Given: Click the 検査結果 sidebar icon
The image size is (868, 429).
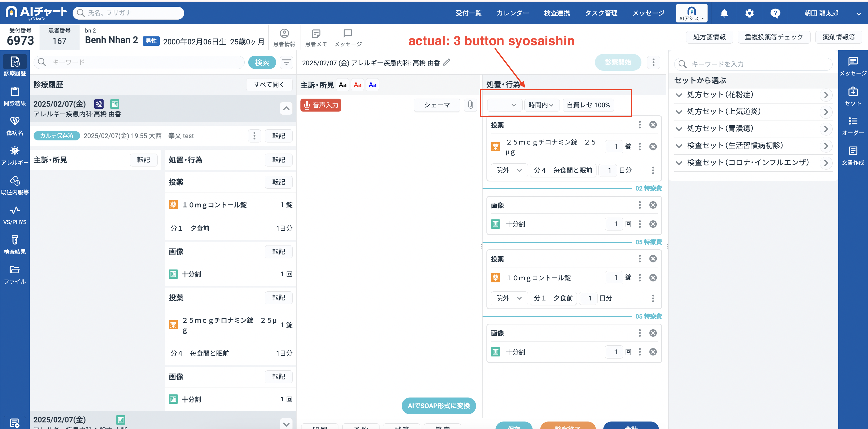Looking at the screenshot, I should click(14, 244).
